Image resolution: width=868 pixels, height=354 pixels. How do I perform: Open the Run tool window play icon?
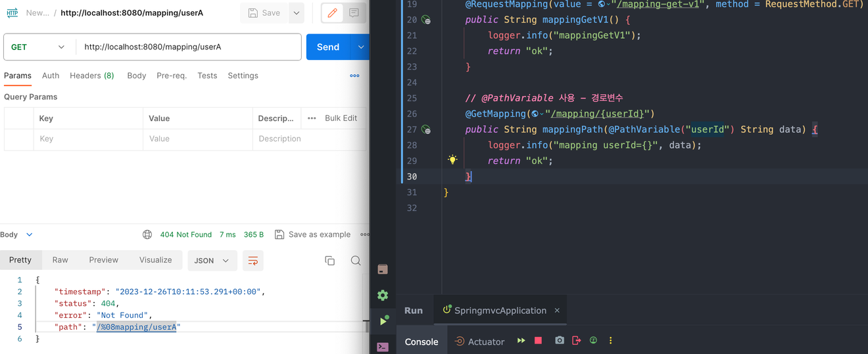point(384,320)
